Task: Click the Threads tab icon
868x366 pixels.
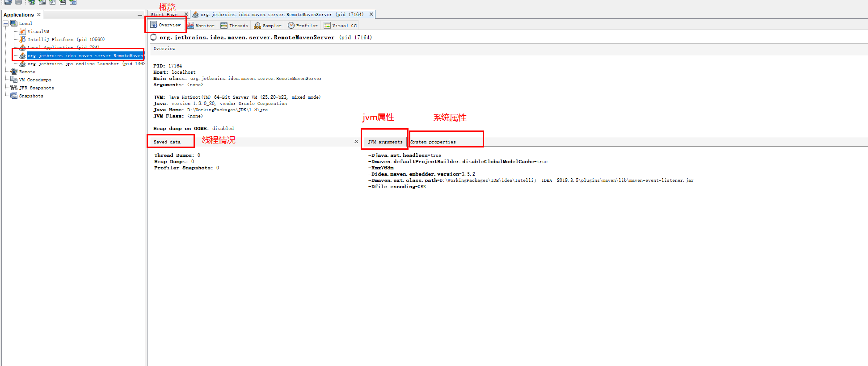Action: [x=224, y=25]
